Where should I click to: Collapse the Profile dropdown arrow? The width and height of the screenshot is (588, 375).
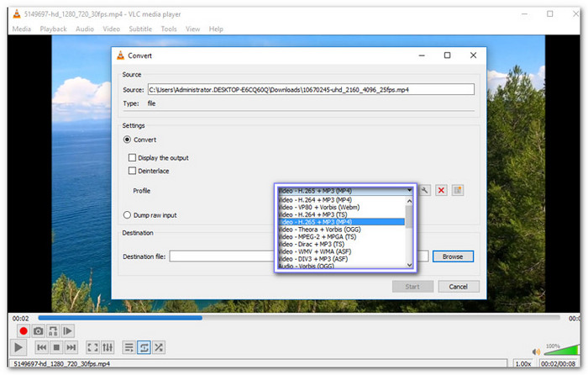(409, 191)
